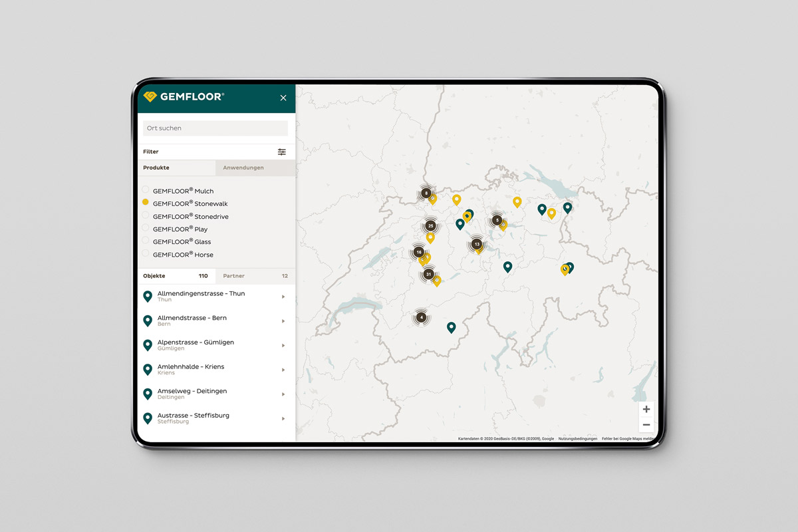Open the Fehler bei Google Maps melden link
798x532 pixels.
(628, 439)
